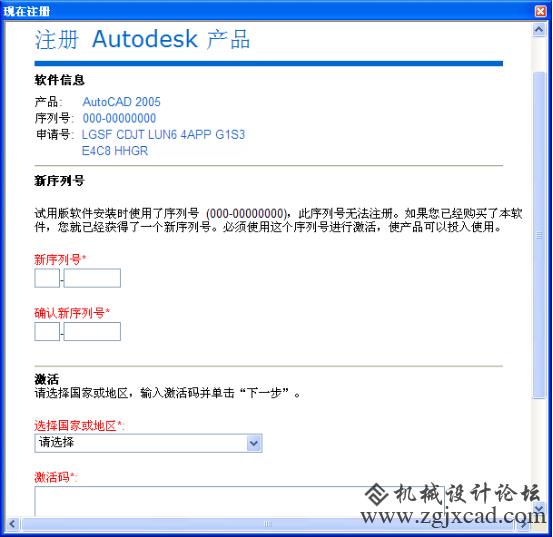This screenshot has width=553, height=537.
Task: Click the horizontal scrollbar left arrow
Action: [13, 524]
